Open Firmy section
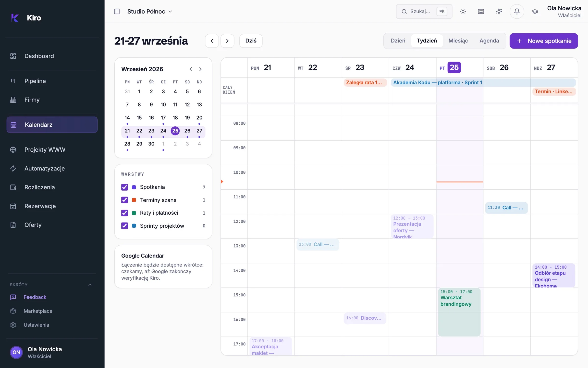 [52, 100]
